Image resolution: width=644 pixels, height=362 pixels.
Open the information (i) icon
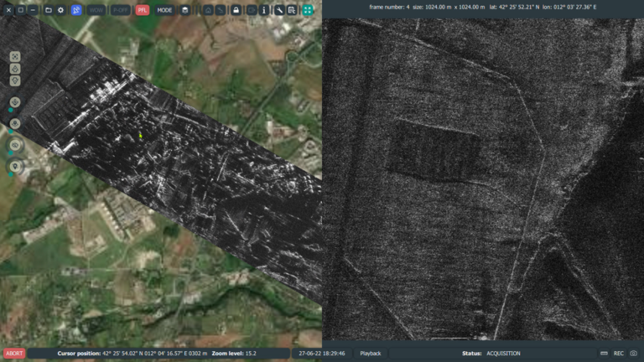[263, 10]
